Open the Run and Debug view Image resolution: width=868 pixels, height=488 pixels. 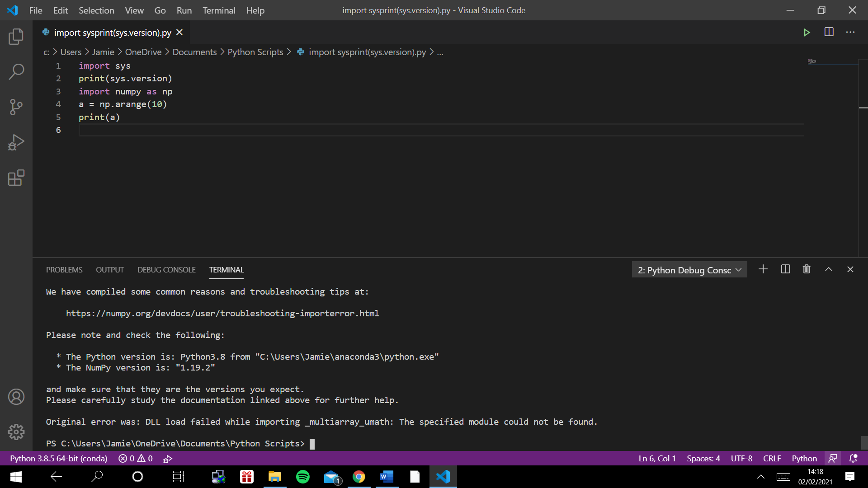(16, 142)
